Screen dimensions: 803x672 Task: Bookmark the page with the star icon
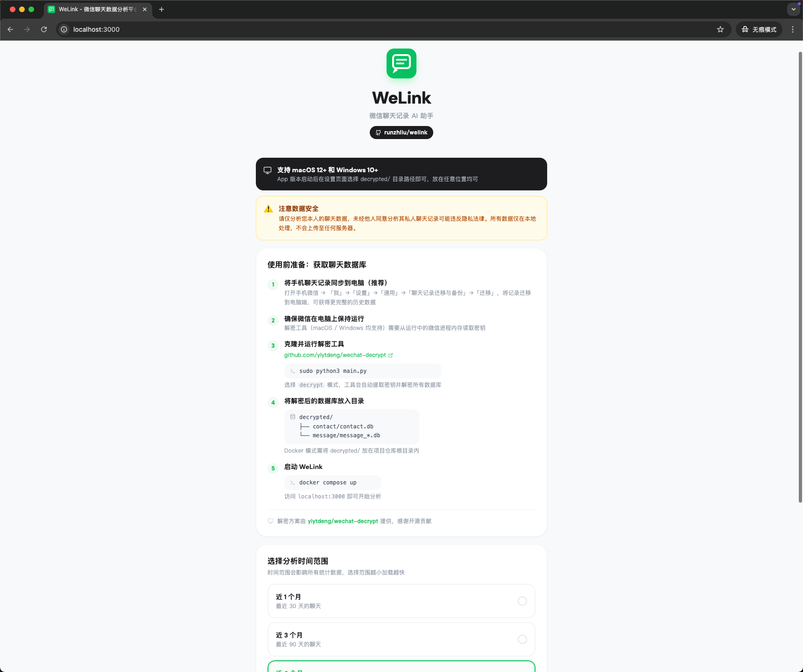(720, 29)
